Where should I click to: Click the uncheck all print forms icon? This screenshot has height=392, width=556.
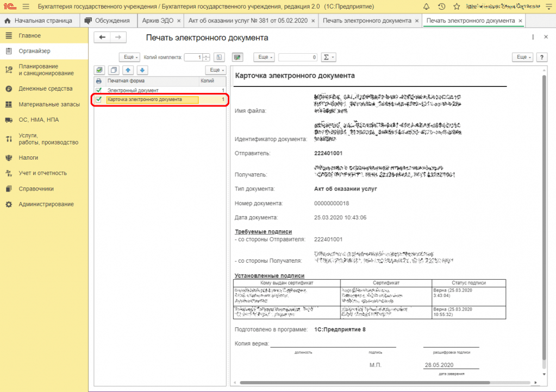click(x=114, y=70)
